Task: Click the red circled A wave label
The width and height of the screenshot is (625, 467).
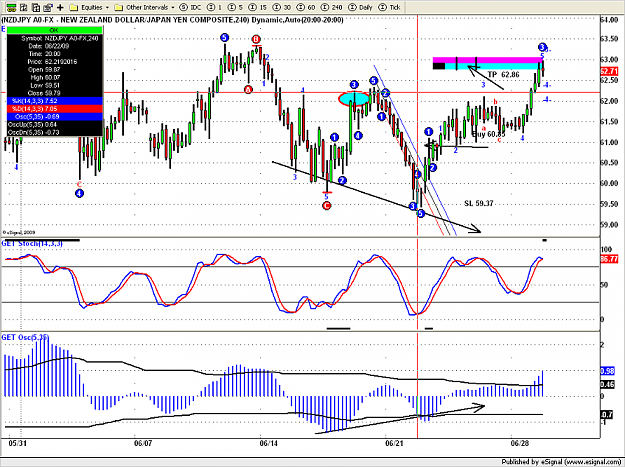Action: coord(248,89)
